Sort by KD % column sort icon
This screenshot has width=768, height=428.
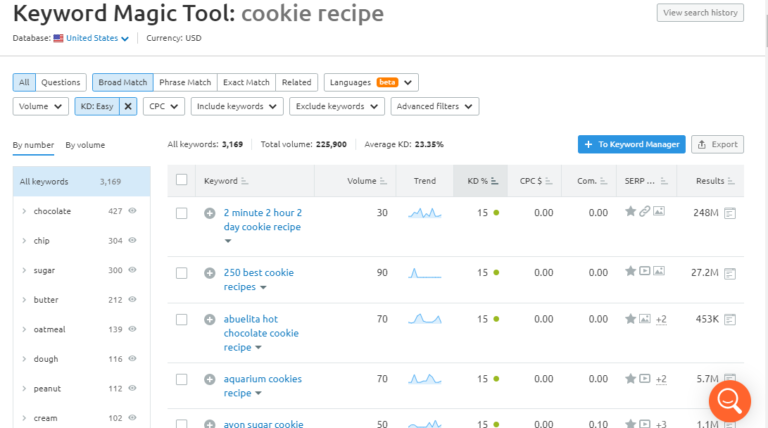tap(495, 181)
